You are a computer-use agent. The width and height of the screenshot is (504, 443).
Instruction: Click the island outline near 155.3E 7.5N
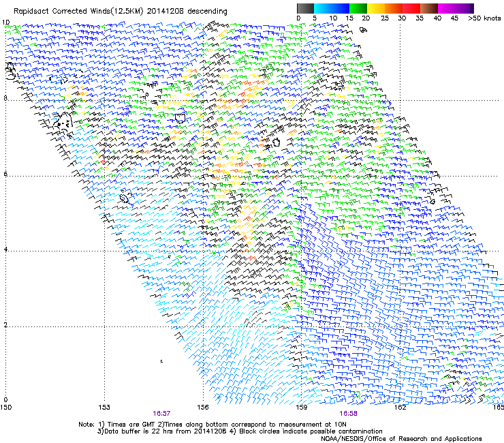click(x=180, y=118)
